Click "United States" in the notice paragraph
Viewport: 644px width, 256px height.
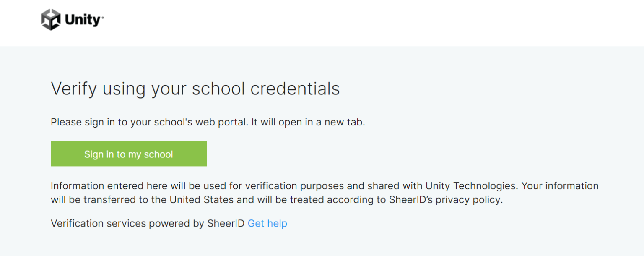point(201,200)
